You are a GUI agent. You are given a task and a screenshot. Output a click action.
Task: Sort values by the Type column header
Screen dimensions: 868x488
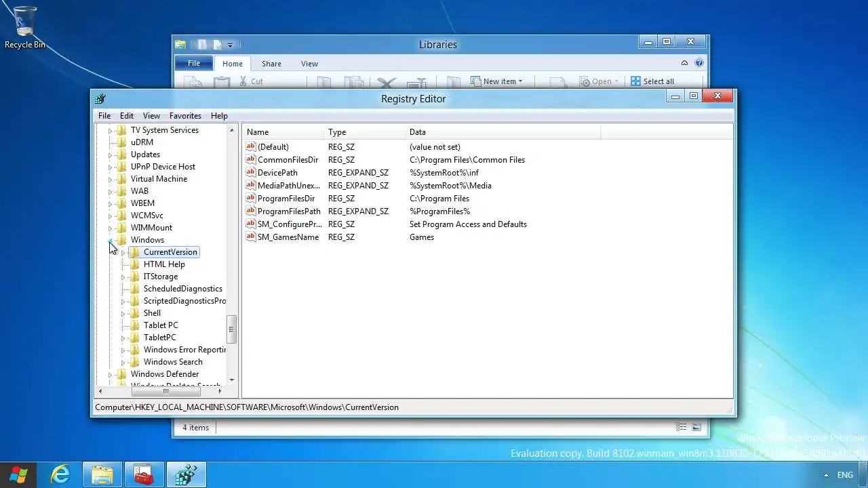click(x=365, y=132)
